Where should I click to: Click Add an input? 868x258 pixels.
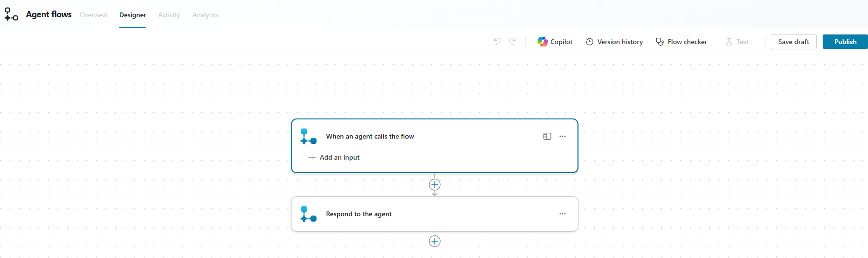tap(334, 157)
